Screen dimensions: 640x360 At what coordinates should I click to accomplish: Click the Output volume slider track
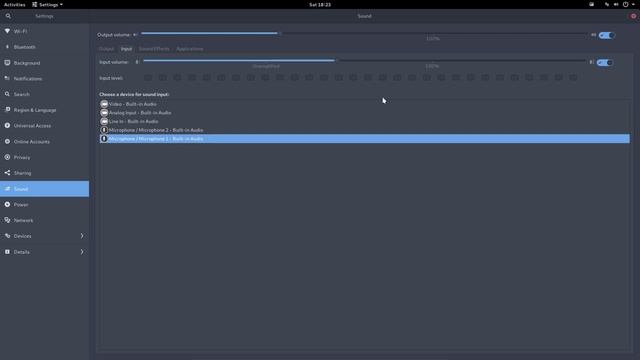tap(364, 33)
